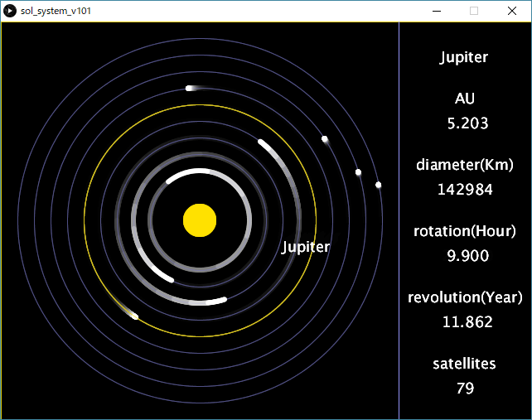The image size is (532, 420).
Task: Click the satellites label
Action: [x=464, y=364]
